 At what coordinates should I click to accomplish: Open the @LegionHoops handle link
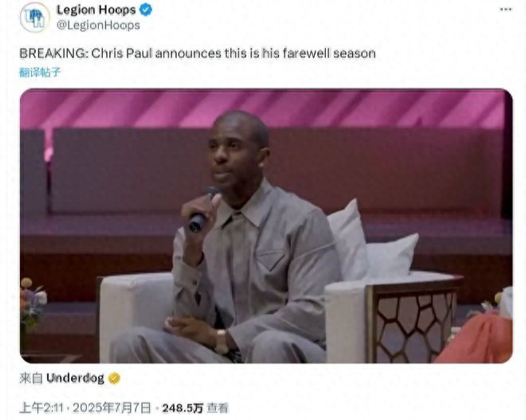(x=98, y=26)
